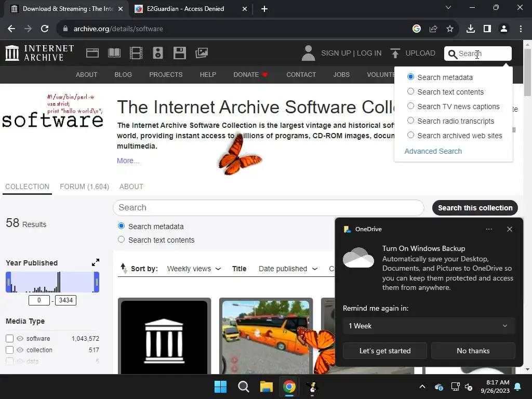
Task: Click the upload arrow icon
Action: click(x=395, y=53)
